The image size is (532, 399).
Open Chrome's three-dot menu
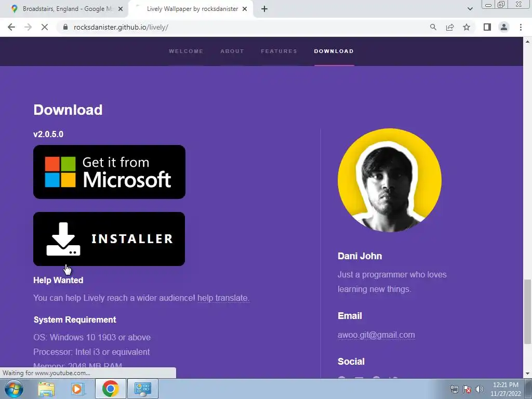tap(521, 27)
